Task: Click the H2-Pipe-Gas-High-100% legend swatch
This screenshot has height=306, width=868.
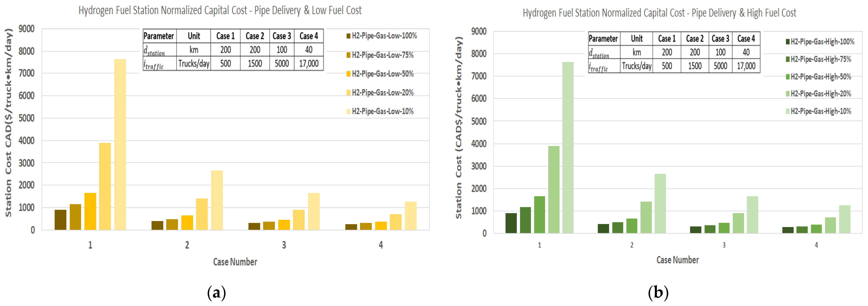Action: tap(788, 42)
